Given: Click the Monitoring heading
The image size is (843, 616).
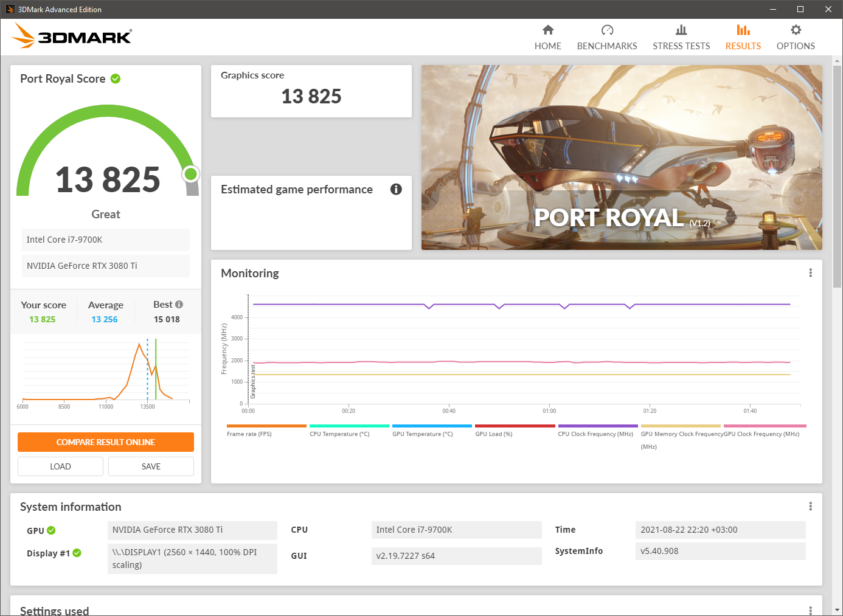Looking at the screenshot, I should point(250,273).
